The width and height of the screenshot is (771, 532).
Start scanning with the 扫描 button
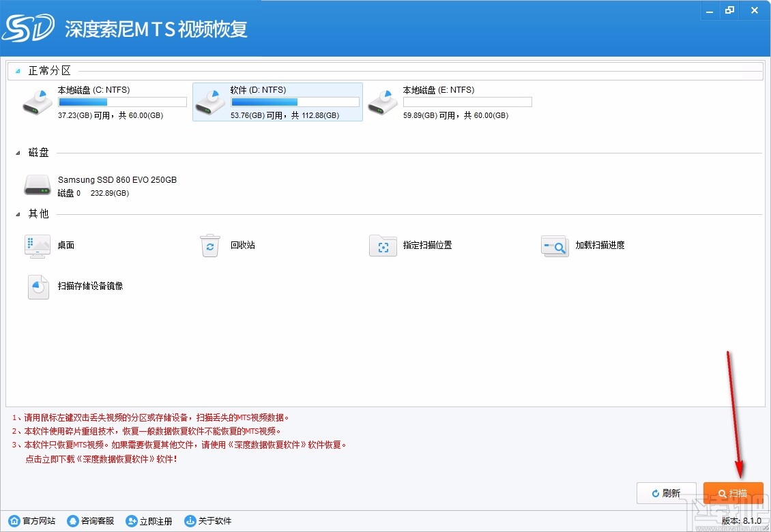click(733, 492)
